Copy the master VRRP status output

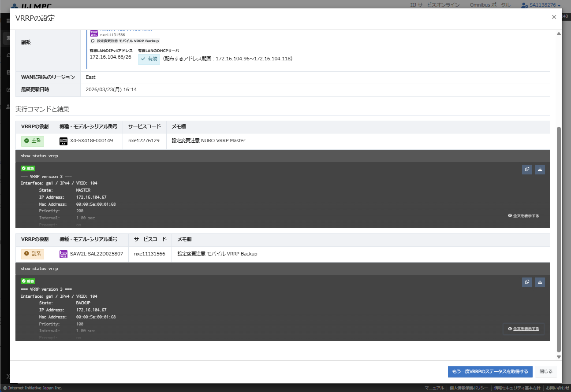tap(527, 170)
